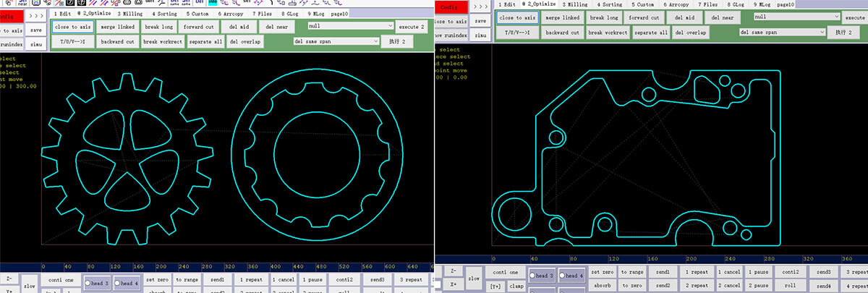Click red Config button in right window
Screen dimensions: 868x293
pyautogui.click(x=453, y=6)
